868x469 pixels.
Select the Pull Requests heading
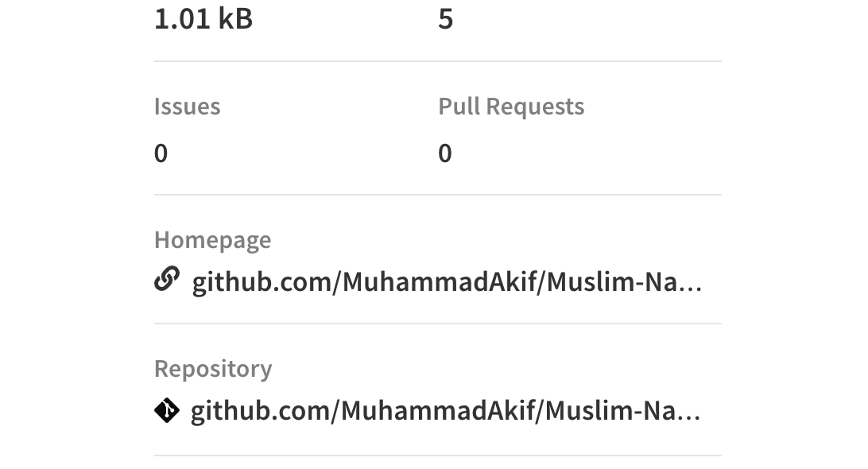point(511,106)
